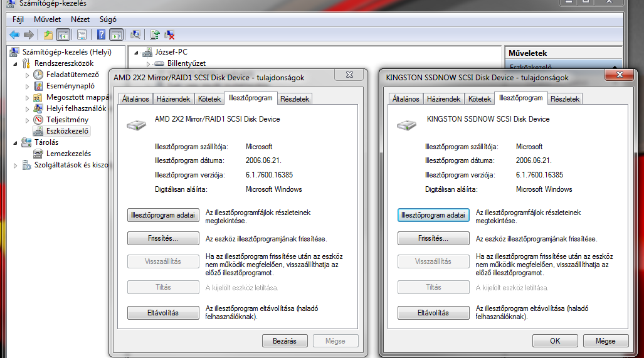
Task: Switch to Házirendek tab in KINGSTON dialog
Action: click(x=443, y=99)
